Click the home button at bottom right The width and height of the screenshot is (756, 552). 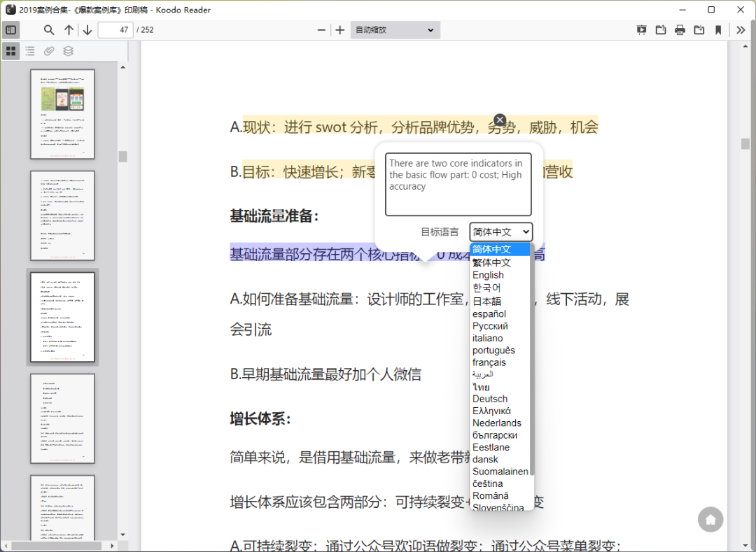710,520
